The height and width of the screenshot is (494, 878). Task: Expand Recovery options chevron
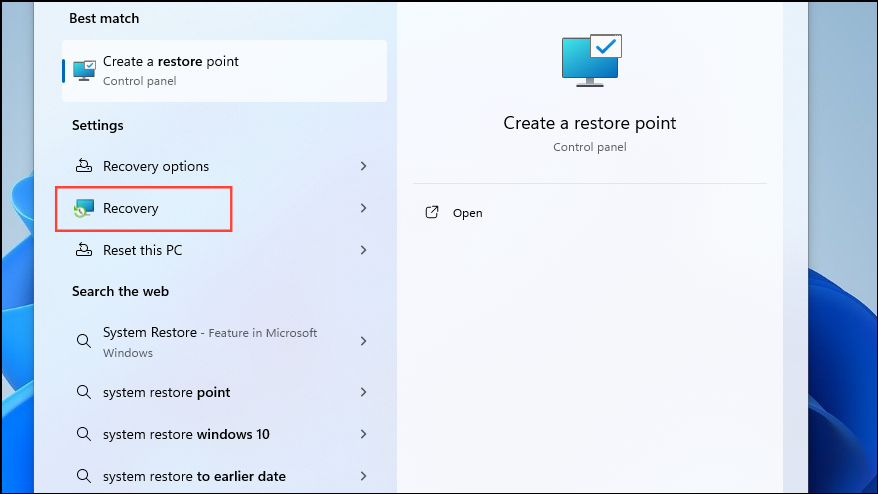[x=363, y=166]
